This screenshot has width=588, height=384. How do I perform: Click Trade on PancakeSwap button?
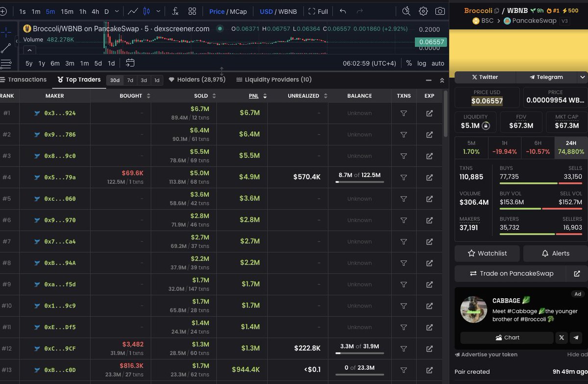pos(511,274)
